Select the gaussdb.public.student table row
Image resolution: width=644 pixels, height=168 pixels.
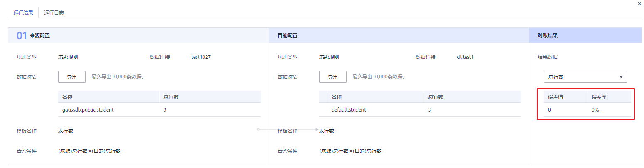click(x=88, y=110)
